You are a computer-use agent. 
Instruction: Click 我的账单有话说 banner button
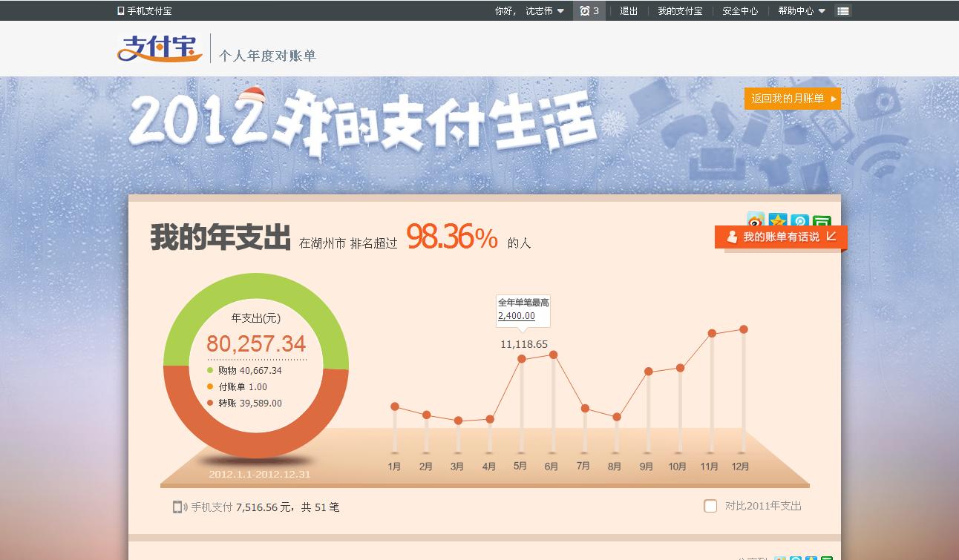tap(781, 237)
